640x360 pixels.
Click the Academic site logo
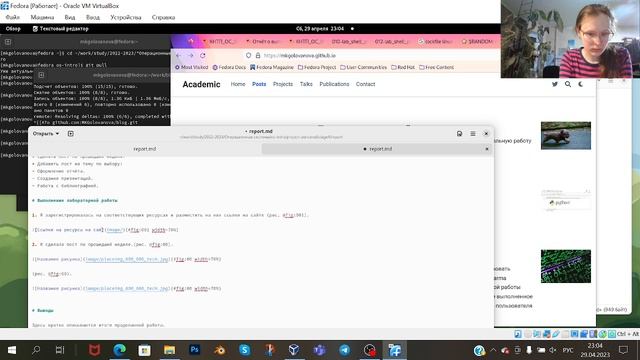201,84
